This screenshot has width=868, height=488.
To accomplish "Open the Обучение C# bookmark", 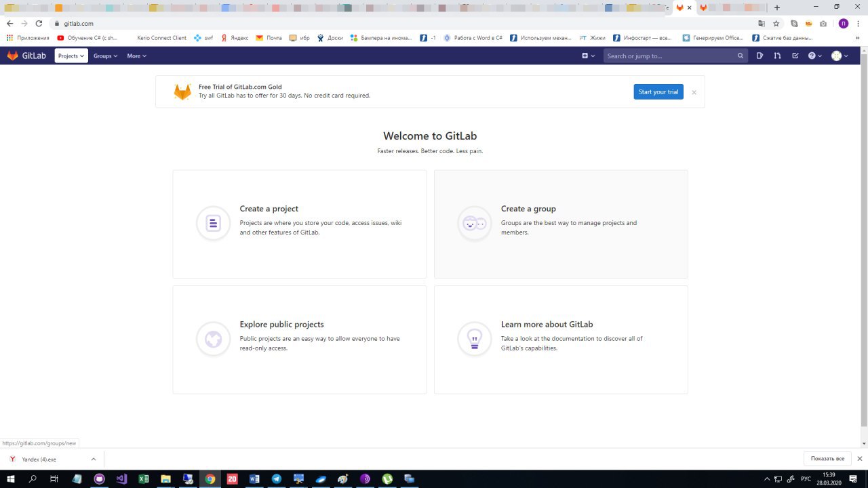I will [x=87, y=38].
